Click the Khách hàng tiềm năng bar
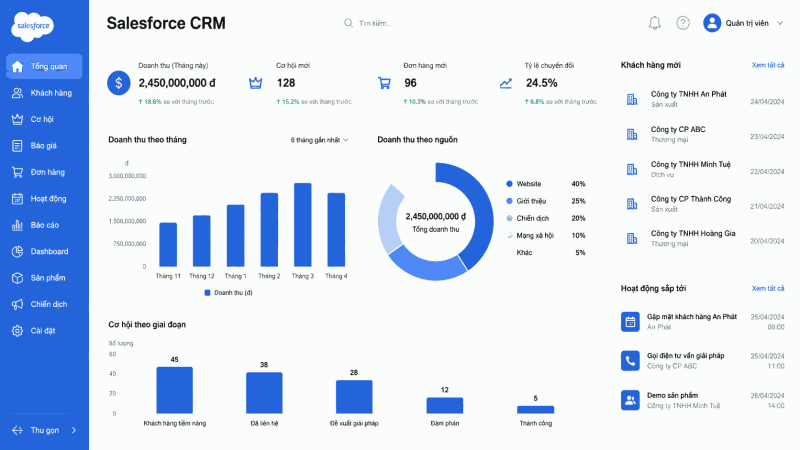The height and width of the screenshot is (450, 800). coord(174,390)
